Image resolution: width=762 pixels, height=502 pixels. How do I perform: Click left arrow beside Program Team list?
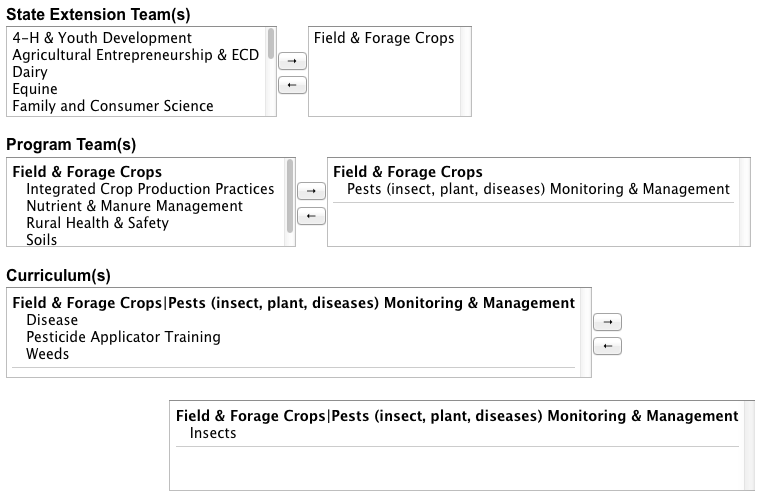pos(311,216)
